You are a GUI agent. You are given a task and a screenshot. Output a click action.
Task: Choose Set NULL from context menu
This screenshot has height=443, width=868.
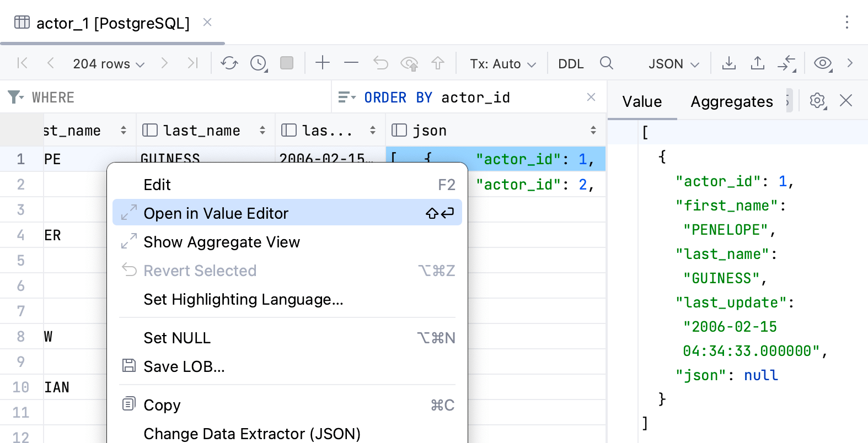pos(177,338)
